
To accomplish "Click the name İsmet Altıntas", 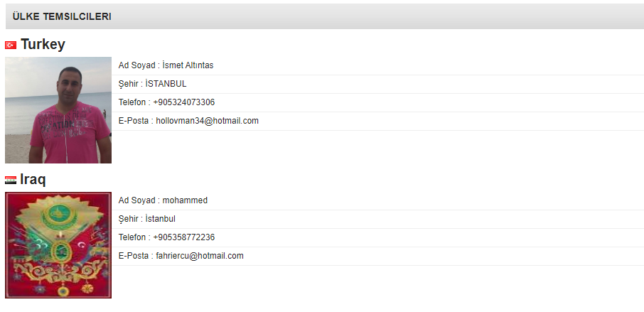I will pos(188,65).
